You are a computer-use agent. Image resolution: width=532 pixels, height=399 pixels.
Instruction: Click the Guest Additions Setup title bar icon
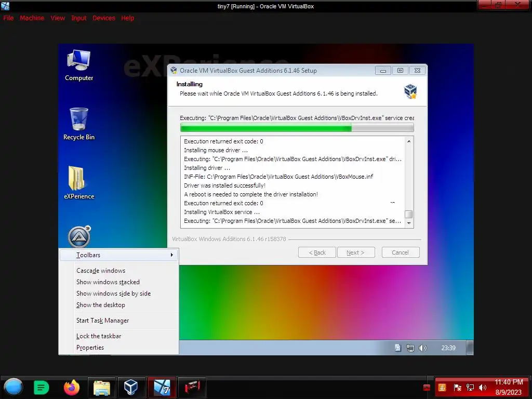pyautogui.click(x=174, y=70)
